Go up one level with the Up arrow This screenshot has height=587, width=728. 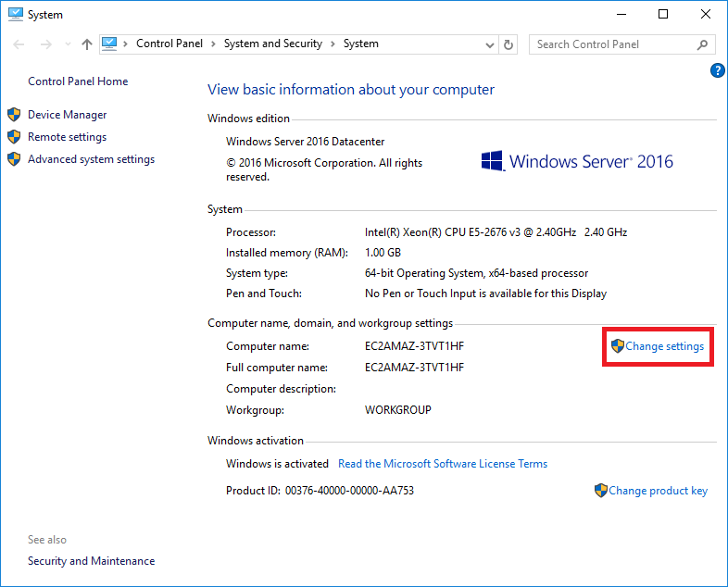(x=87, y=44)
